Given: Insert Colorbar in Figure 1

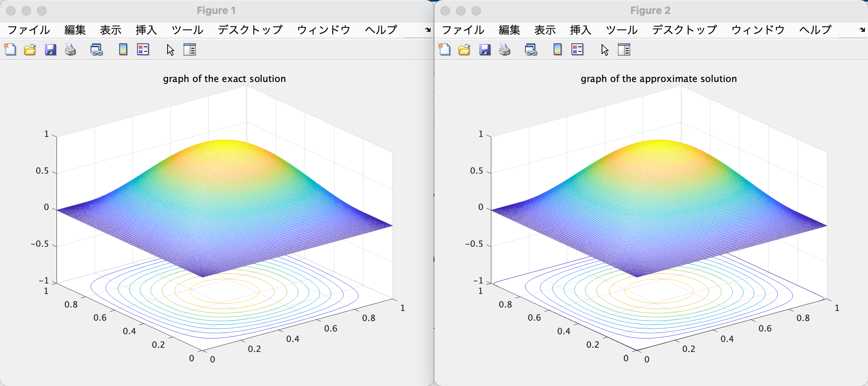Looking at the screenshot, I should click(x=123, y=50).
